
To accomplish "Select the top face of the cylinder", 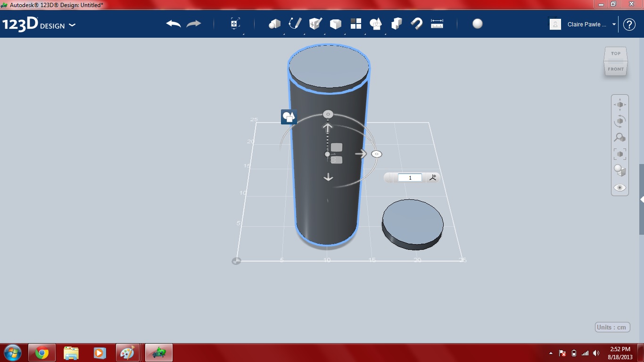I will point(329,66).
